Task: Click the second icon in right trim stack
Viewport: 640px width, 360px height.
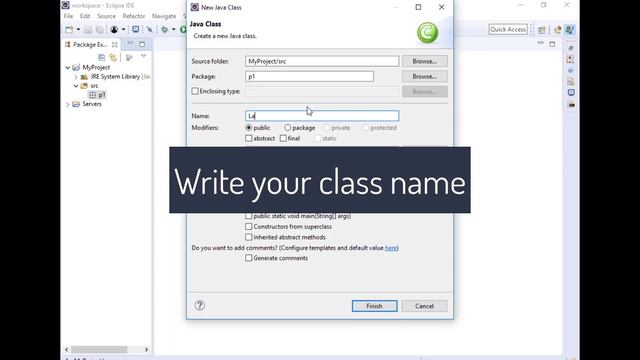Action: click(571, 60)
